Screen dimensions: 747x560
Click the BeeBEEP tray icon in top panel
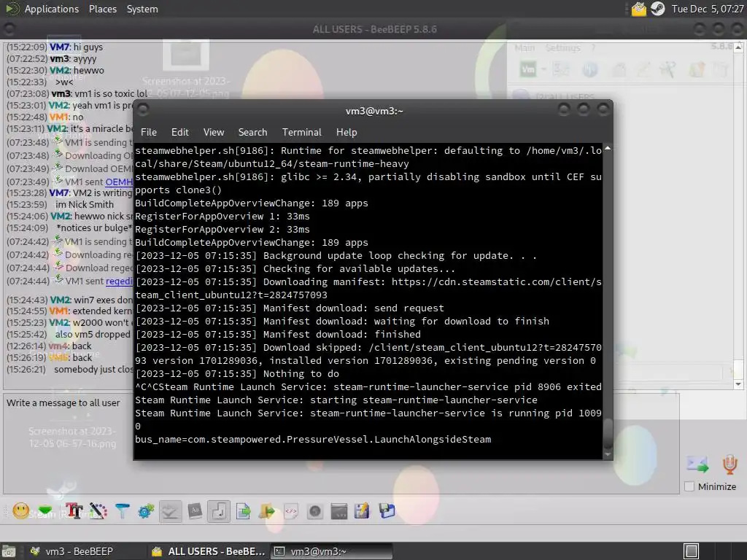pyautogui.click(x=639, y=9)
